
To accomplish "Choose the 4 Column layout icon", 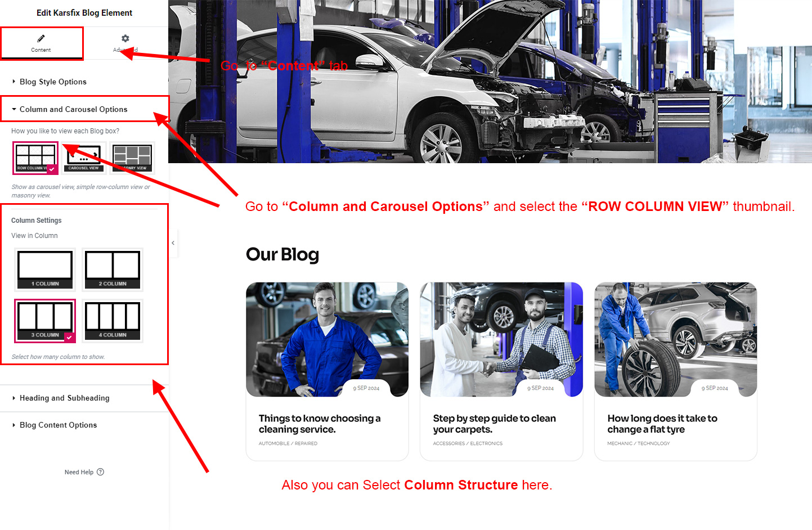I will tap(113, 321).
